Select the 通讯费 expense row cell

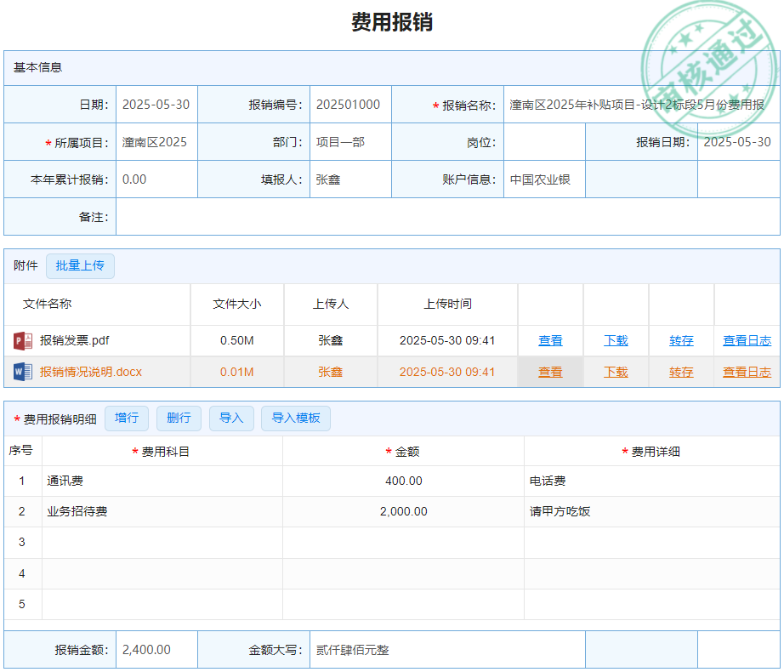coord(162,481)
